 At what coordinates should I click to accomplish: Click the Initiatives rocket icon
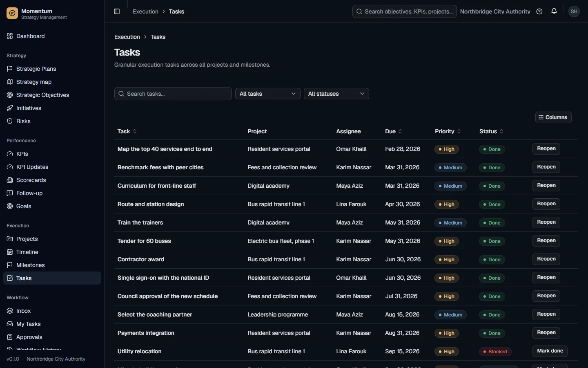click(10, 108)
